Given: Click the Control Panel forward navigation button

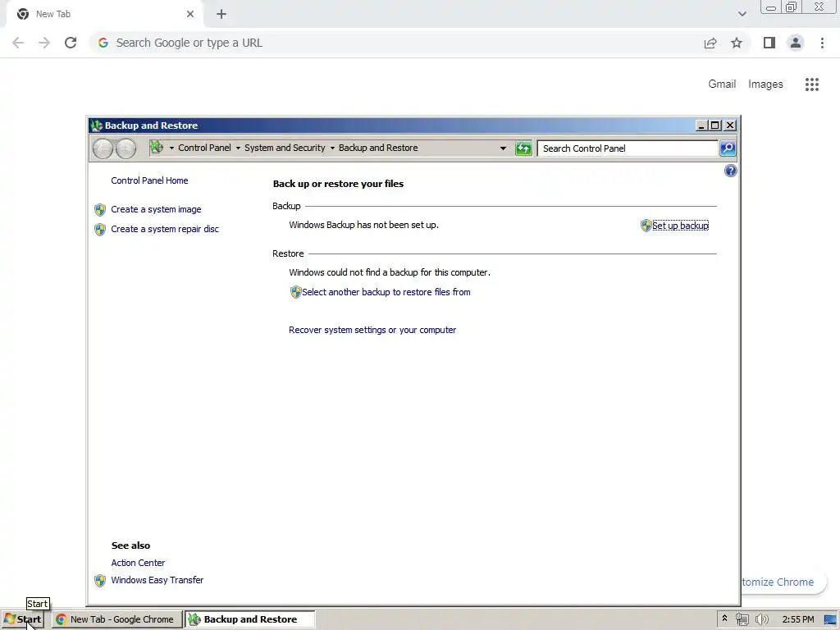Looking at the screenshot, I should point(126,148).
